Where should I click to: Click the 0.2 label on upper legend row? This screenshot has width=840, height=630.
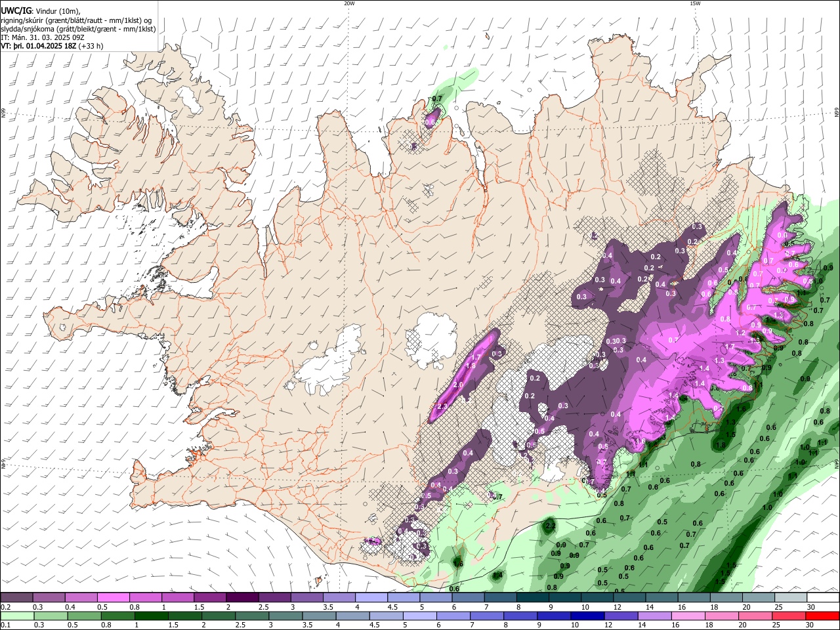tap(6, 607)
